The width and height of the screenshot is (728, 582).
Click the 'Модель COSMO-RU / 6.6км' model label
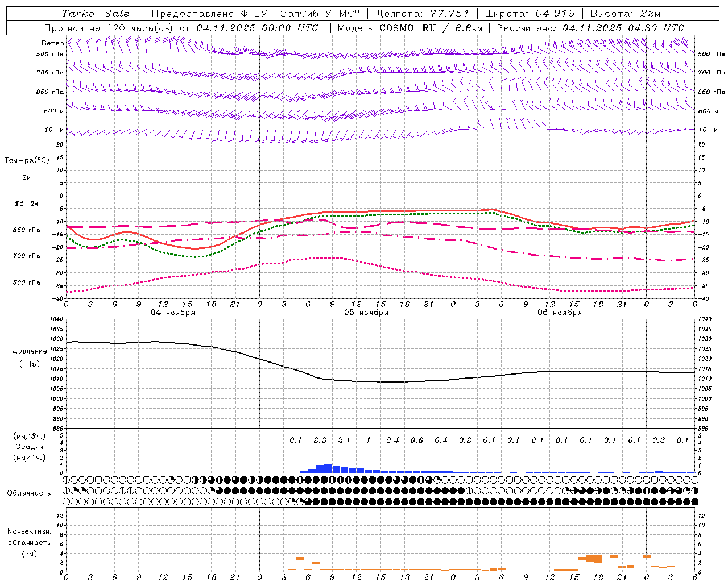[410, 28]
